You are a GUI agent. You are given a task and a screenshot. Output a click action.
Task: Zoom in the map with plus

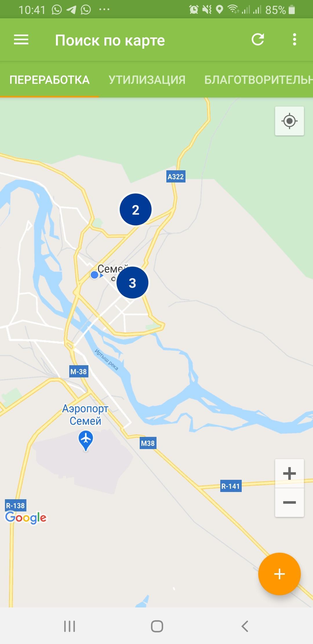[289, 473]
